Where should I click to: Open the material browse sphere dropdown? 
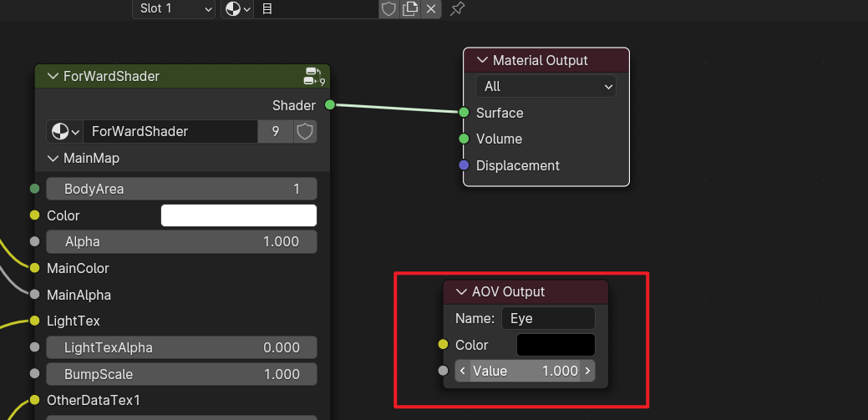coord(237,9)
